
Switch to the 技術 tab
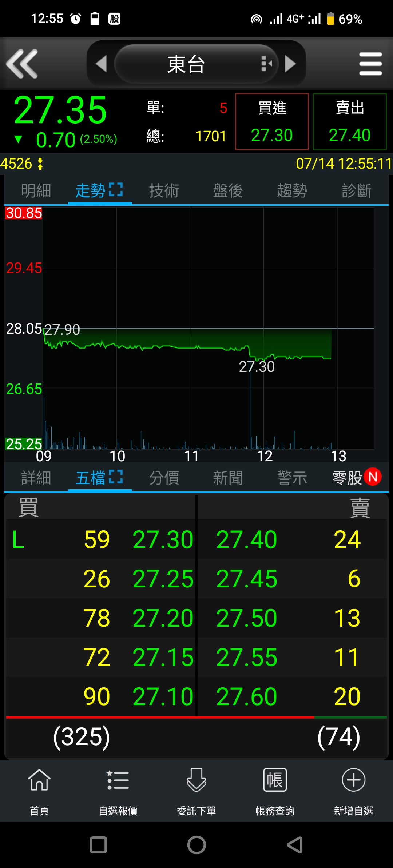click(x=164, y=191)
